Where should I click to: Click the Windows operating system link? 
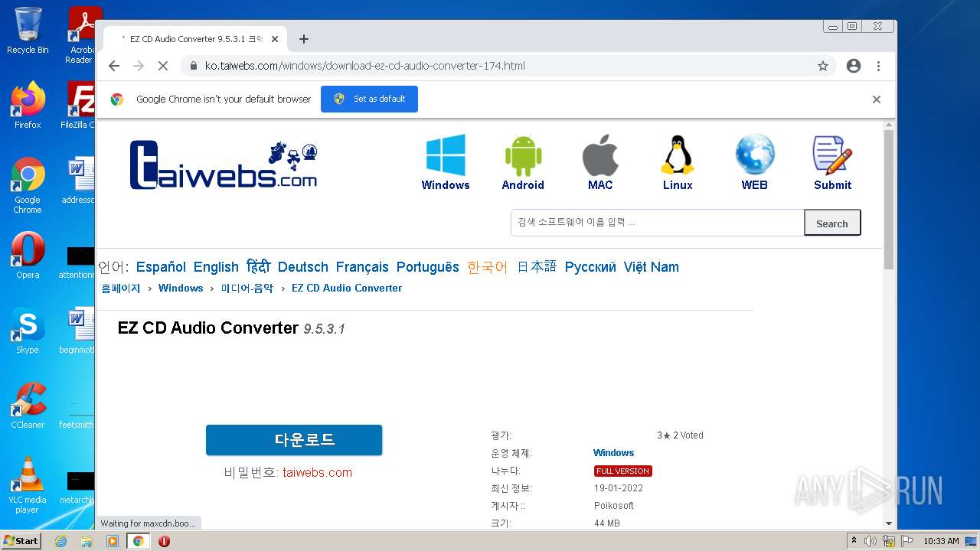click(614, 453)
